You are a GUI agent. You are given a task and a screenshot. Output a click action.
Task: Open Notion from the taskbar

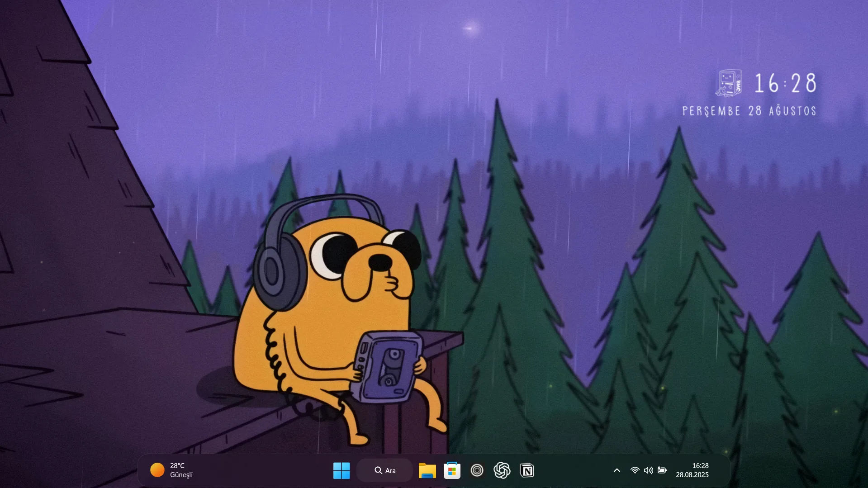coord(527,470)
